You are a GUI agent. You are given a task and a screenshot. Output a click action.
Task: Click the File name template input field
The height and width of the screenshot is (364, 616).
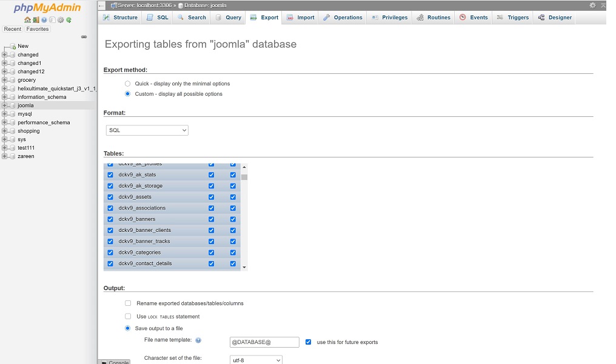tap(264, 342)
